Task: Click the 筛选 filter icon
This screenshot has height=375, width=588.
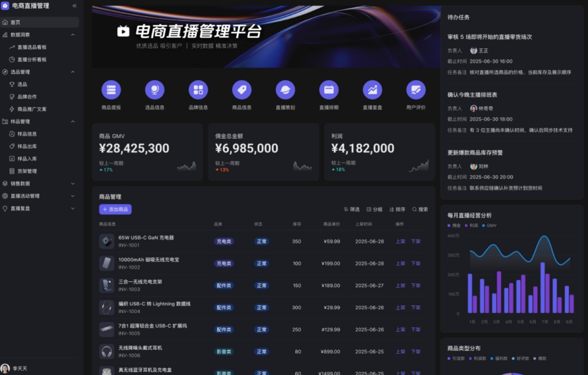Action: (x=346, y=210)
